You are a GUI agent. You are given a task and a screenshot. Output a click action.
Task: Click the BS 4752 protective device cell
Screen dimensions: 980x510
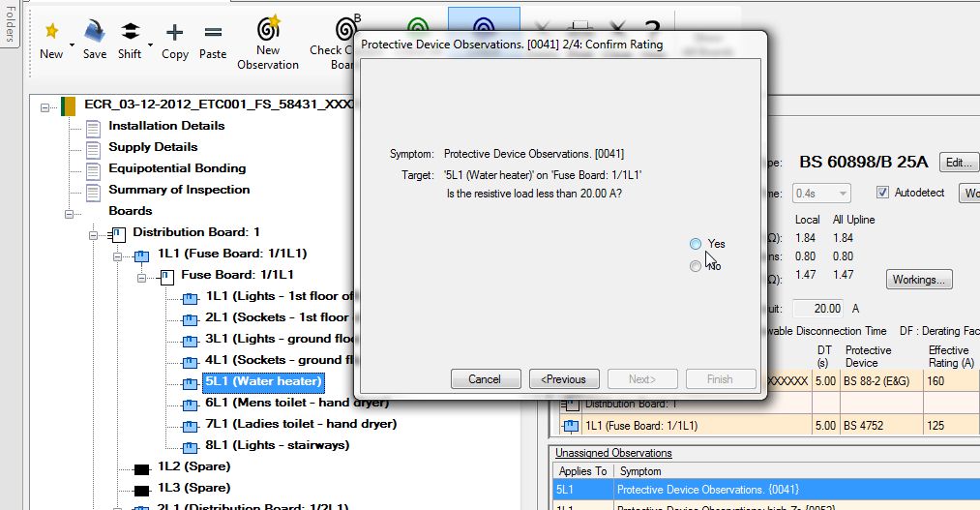[x=881, y=426]
